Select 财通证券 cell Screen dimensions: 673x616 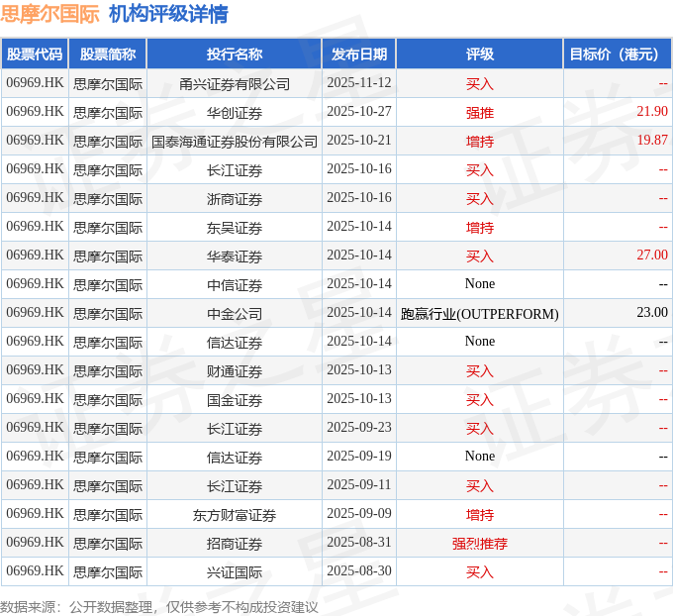coord(235,371)
